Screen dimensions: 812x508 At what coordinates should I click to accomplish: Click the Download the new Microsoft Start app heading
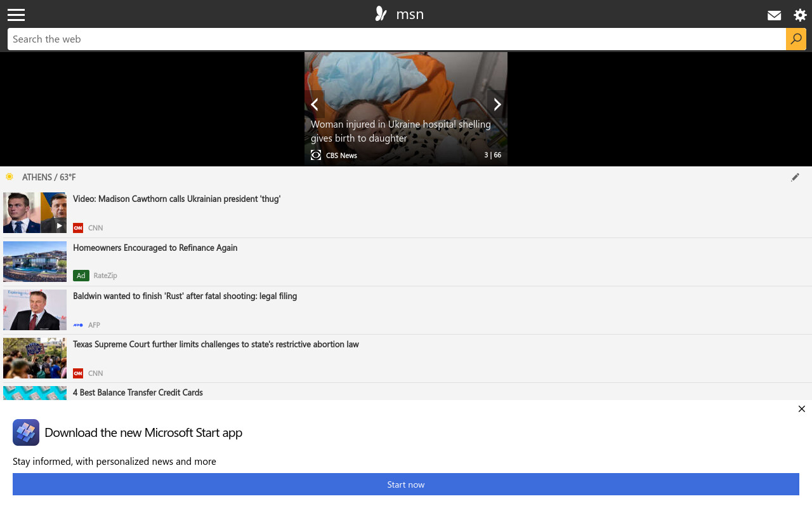(143, 432)
